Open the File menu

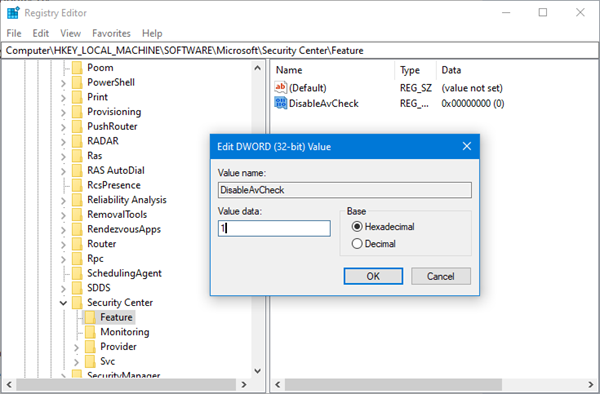coord(14,33)
